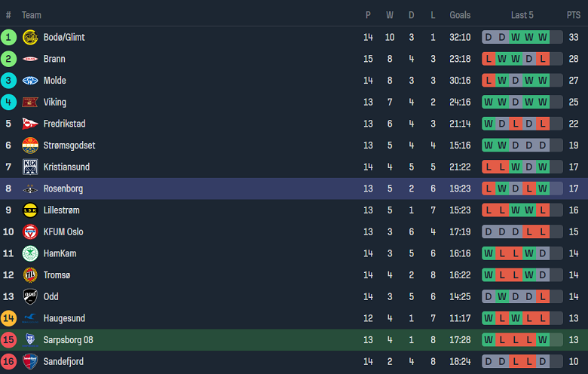Click the Last 5 column header

pyautogui.click(x=522, y=15)
